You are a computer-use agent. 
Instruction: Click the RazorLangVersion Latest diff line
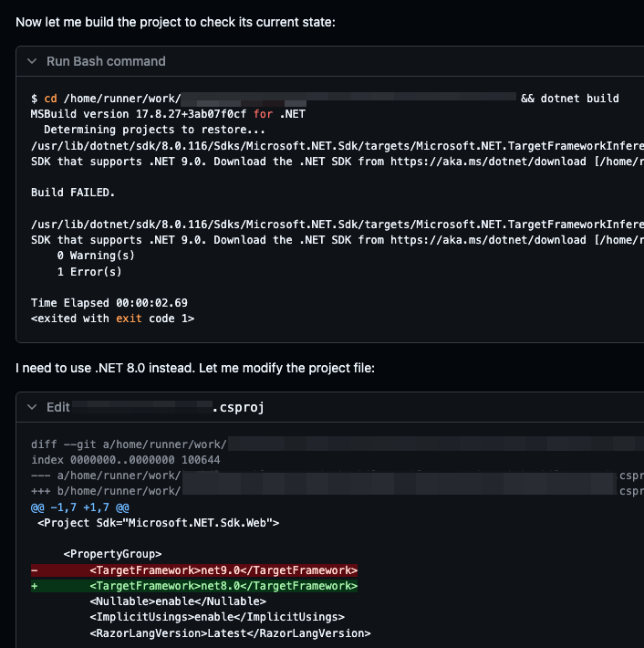(x=230, y=633)
